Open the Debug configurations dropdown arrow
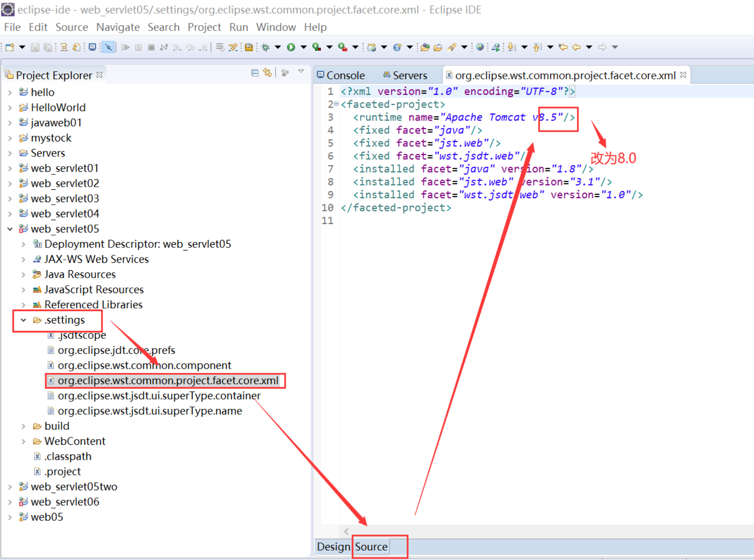 tap(278, 47)
